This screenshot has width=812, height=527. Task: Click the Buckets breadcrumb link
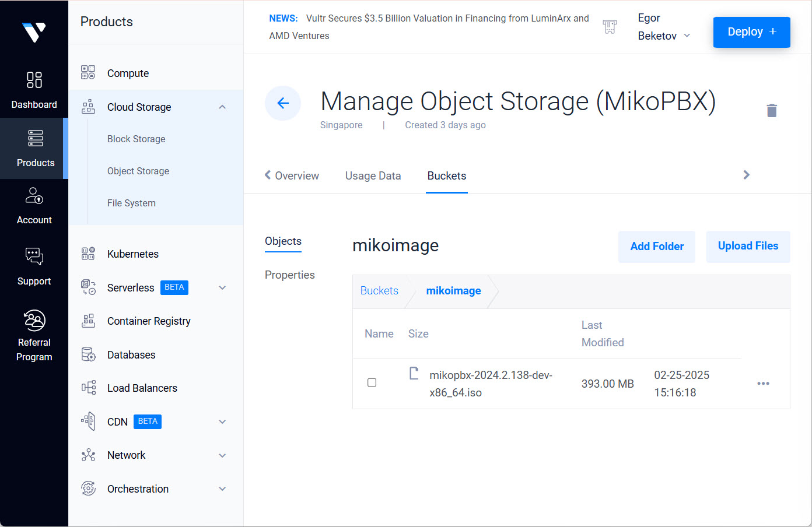pos(379,291)
